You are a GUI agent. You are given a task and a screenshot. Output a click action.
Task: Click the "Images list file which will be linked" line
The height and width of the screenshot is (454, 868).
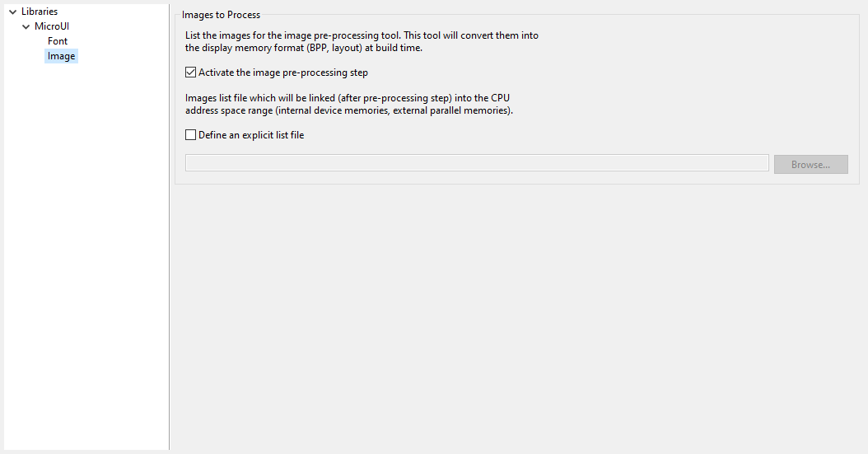click(x=348, y=98)
